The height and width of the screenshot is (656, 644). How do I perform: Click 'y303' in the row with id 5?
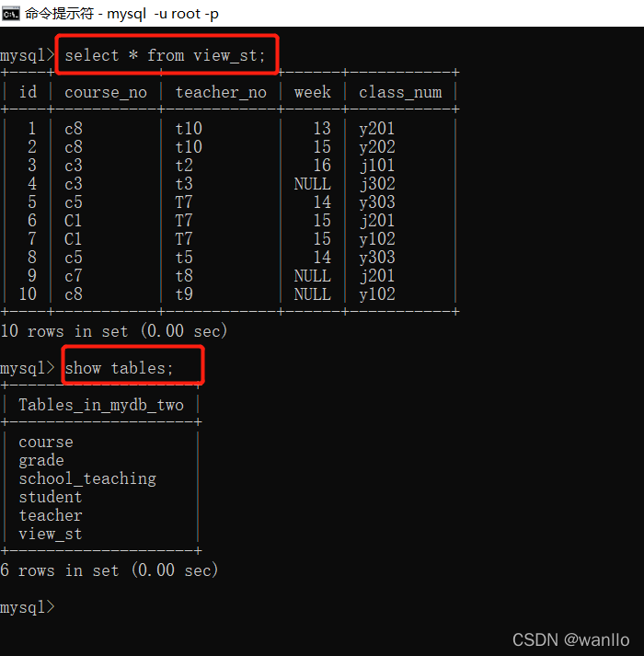[x=376, y=202]
